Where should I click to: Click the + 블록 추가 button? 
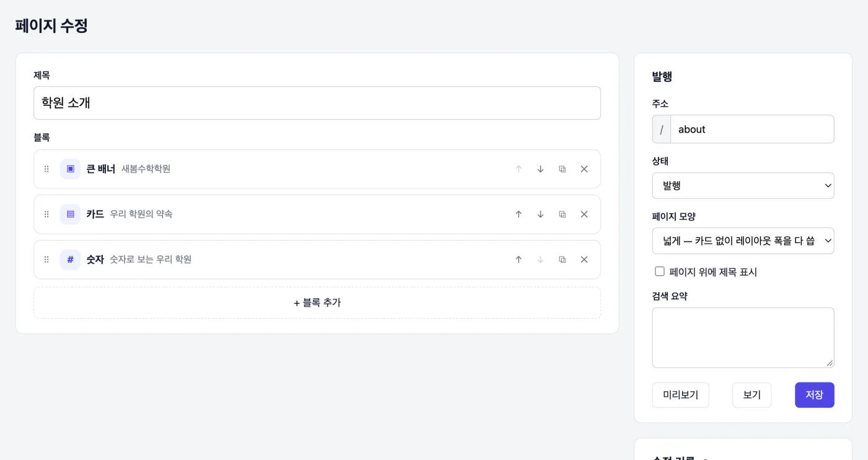click(x=317, y=303)
